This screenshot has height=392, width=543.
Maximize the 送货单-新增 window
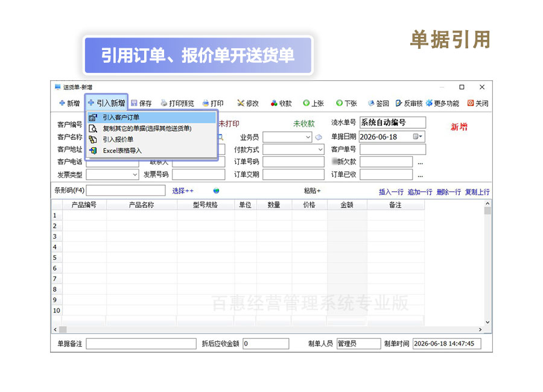pos(462,87)
